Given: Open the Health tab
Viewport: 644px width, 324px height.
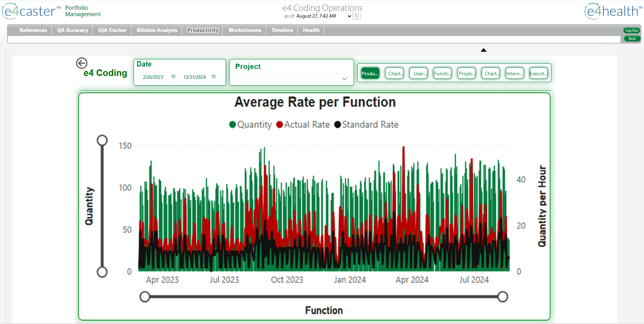Looking at the screenshot, I should click(311, 30).
